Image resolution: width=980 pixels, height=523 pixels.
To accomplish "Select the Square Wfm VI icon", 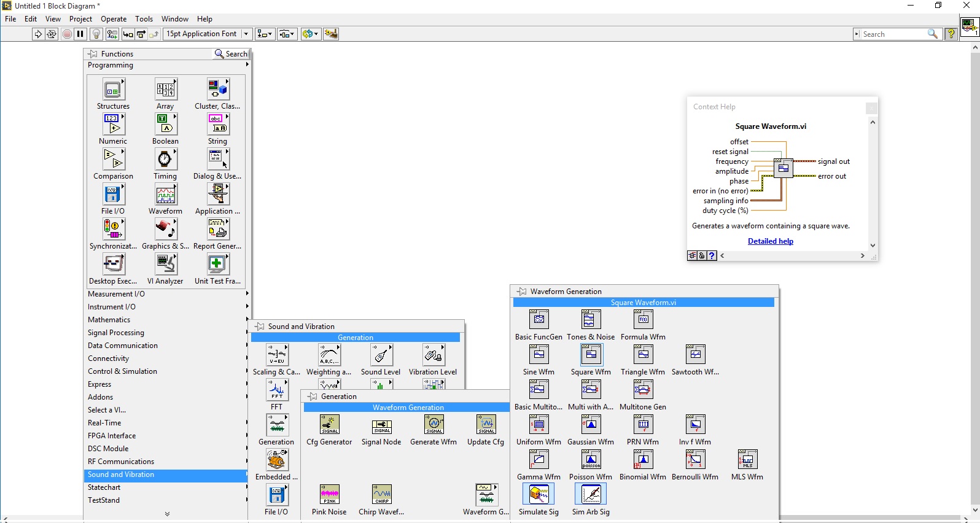I will coord(591,355).
